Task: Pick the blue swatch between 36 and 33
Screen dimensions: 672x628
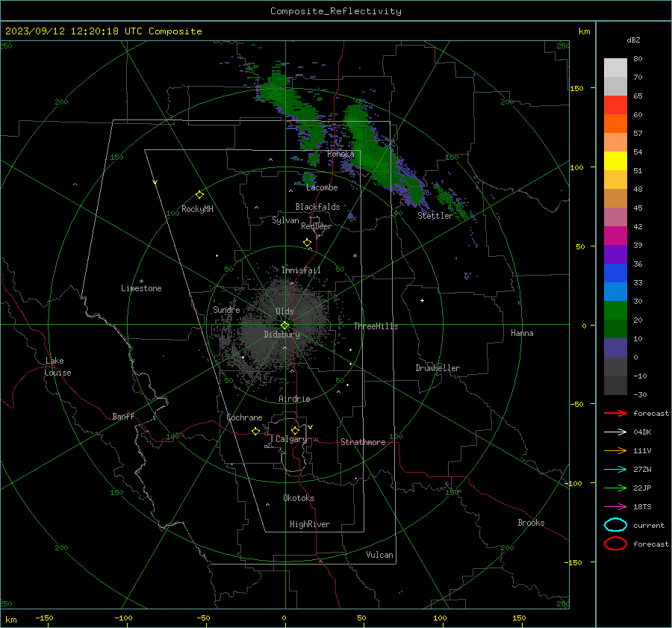Action: (x=615, y=273)
